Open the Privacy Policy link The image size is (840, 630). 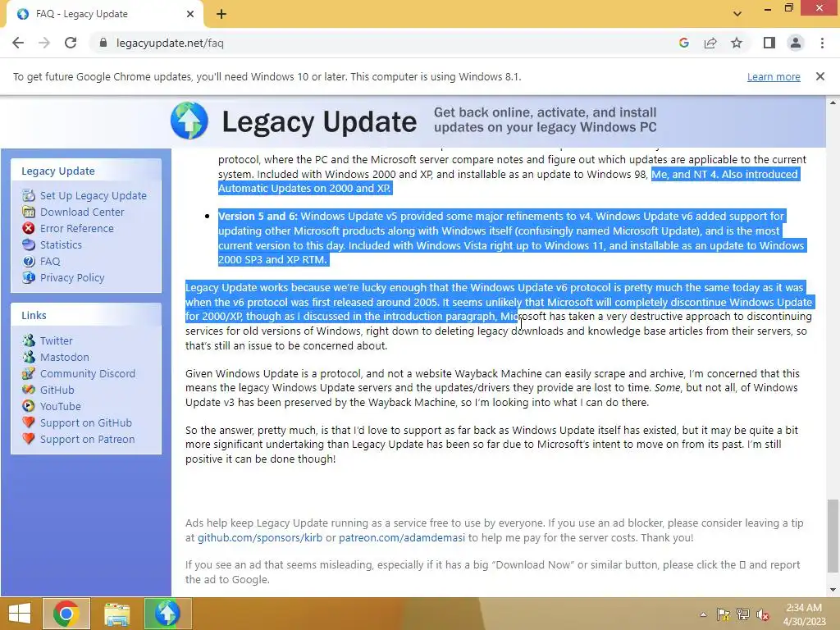72,277
